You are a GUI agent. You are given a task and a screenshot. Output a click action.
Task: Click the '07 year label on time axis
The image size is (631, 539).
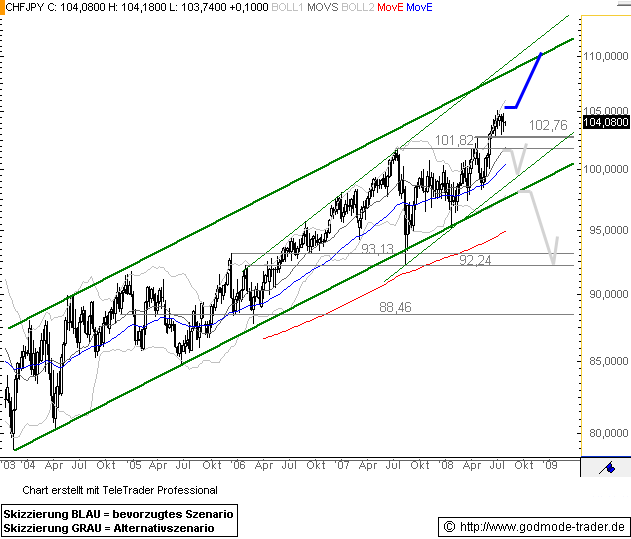[x=342, y=465]
